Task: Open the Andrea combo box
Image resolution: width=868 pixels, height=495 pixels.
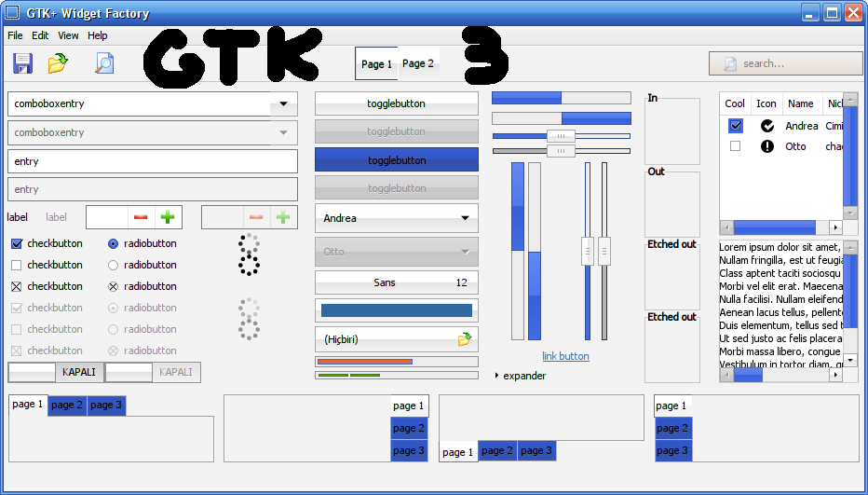Action: pyautogui.click(x=397, y=218)
